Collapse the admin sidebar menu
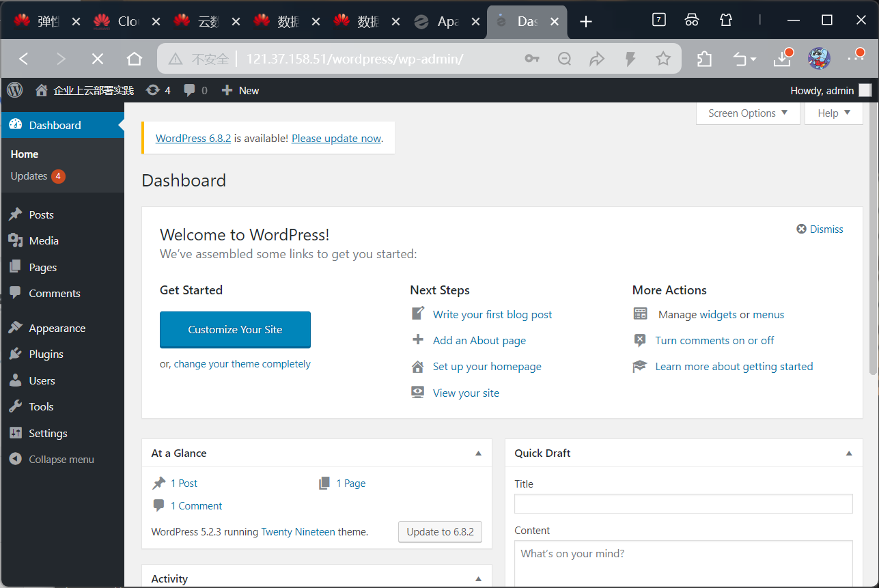 (x=62, y=459)
